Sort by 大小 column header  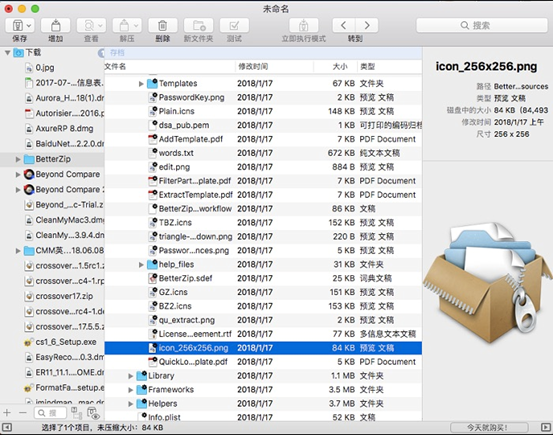click(340, 66)
